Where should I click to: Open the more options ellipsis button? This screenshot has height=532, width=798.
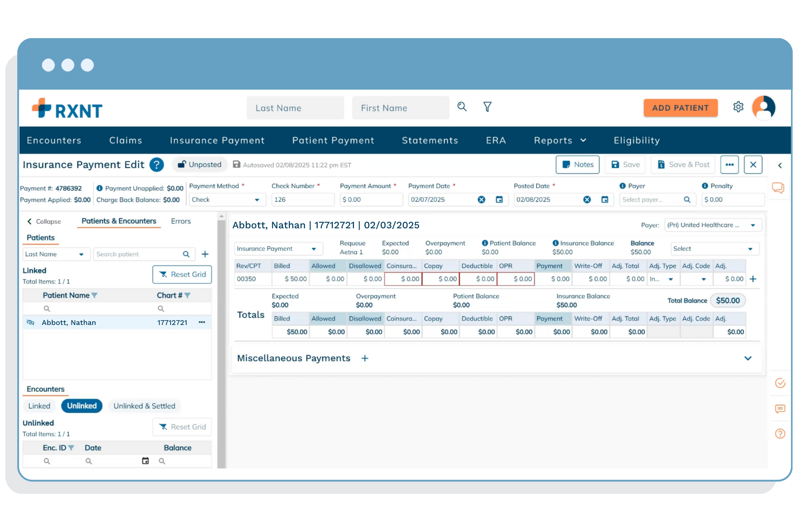[x=730, y=164]
